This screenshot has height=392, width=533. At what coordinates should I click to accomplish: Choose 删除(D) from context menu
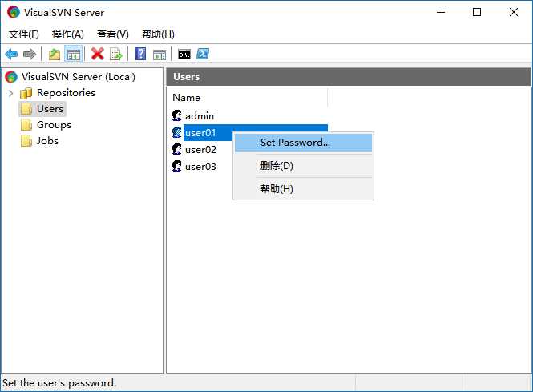303,166
